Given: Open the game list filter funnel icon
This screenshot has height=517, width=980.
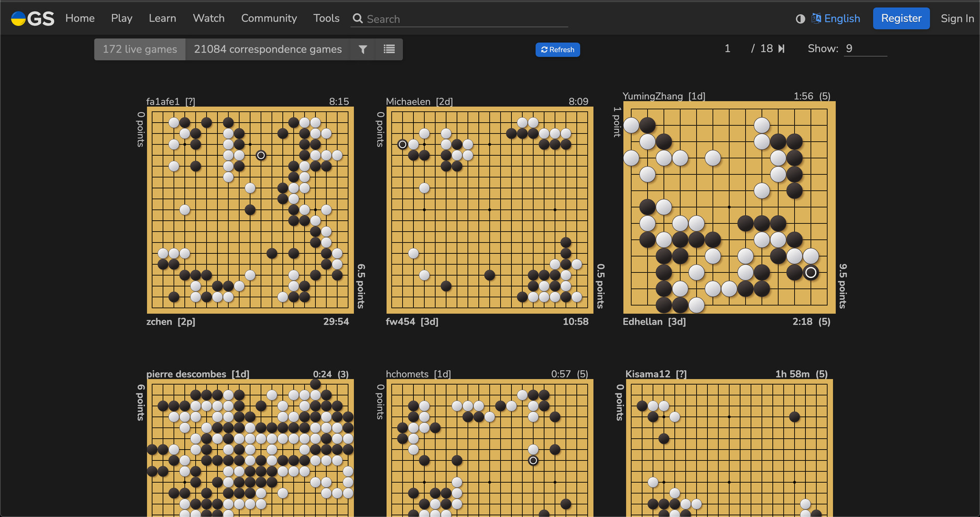Looking at the screenshot, I should [363, 50].
